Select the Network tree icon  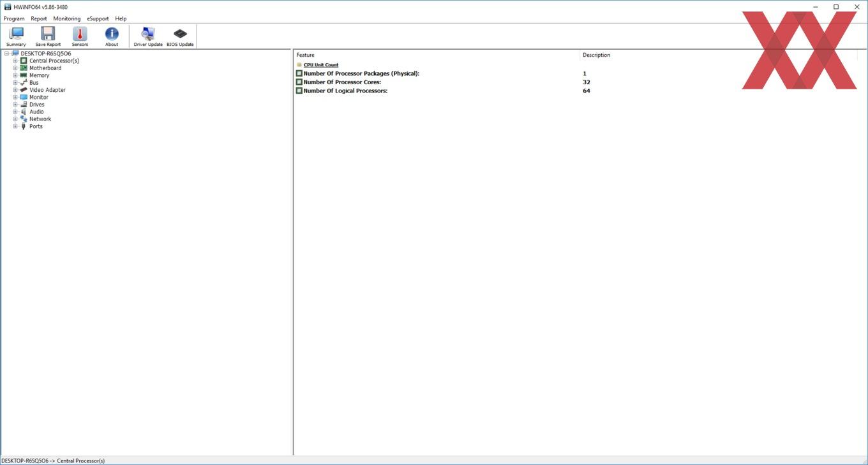click(24, 119)
